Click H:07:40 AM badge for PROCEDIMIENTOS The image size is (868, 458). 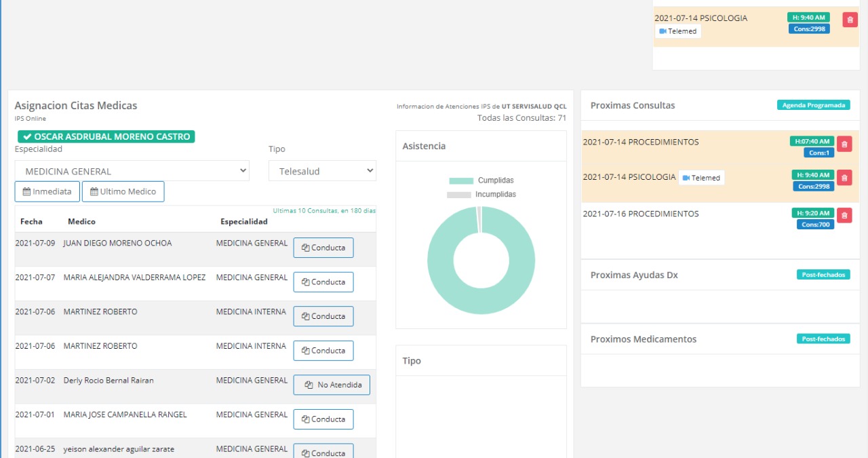[812, 141]
